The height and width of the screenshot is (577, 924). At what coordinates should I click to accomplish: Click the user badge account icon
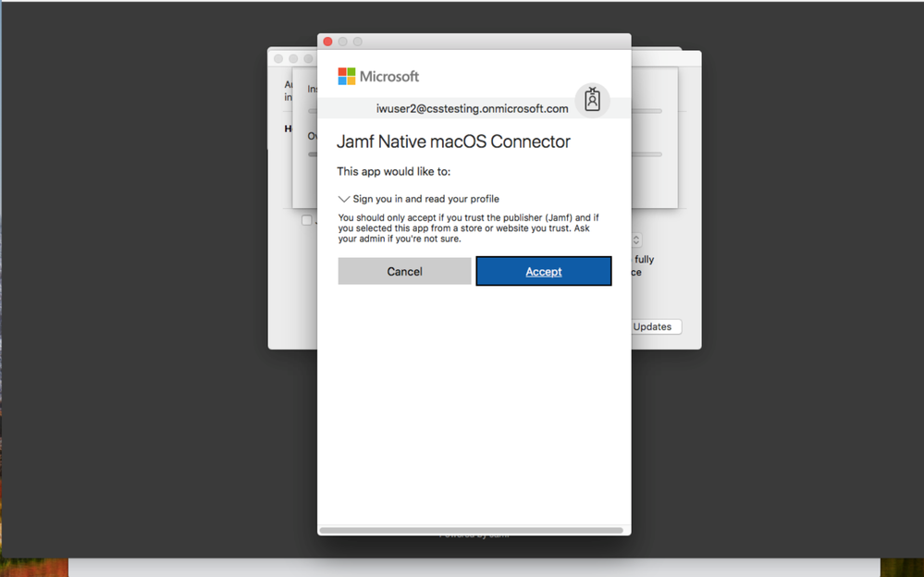point(592,100)
